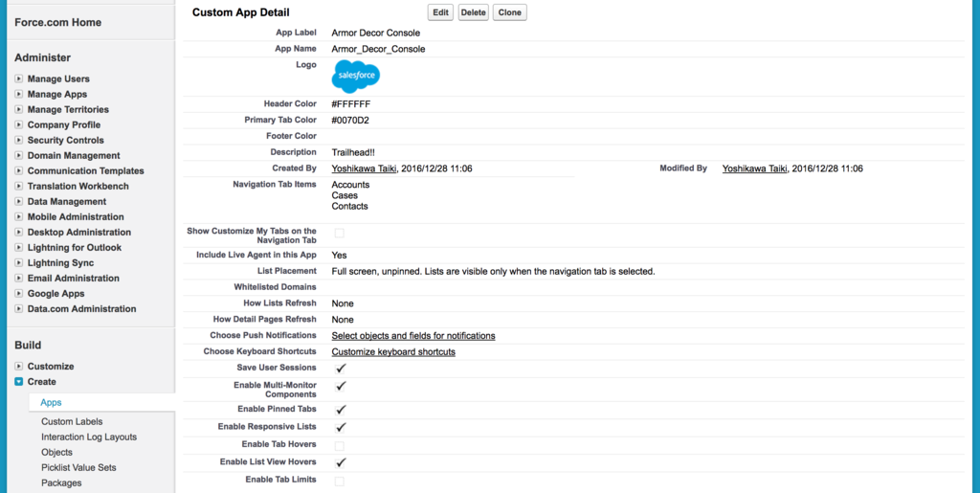Open Packages under Create
Screen dimensions: 980x493
[x=61, y=483]
